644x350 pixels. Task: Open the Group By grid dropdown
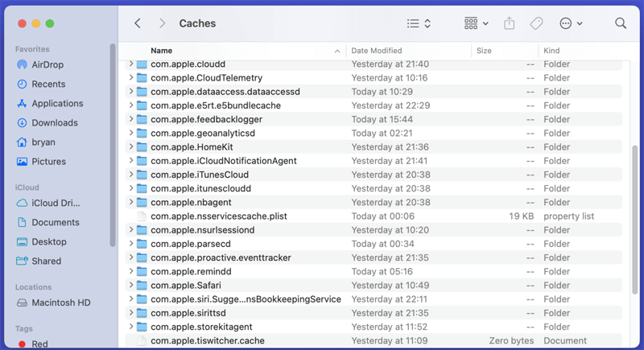coord(476,23)
